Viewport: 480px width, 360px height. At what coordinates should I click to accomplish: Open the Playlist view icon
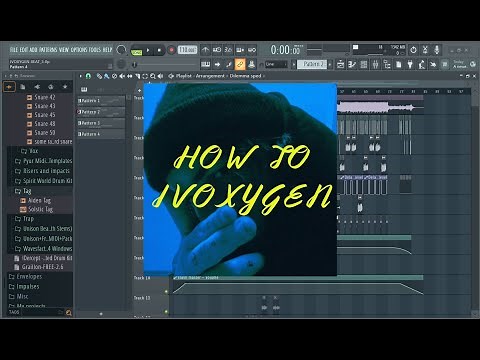pyautogui.click(x=340, y=64)
